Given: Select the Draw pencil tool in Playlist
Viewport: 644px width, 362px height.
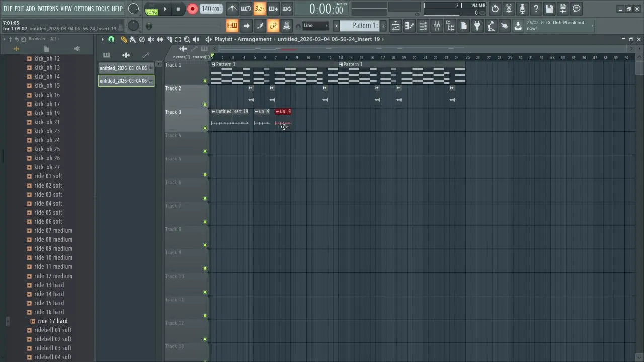Looking at the screenshot, I should pyautogui.click(x=124, y=39).
